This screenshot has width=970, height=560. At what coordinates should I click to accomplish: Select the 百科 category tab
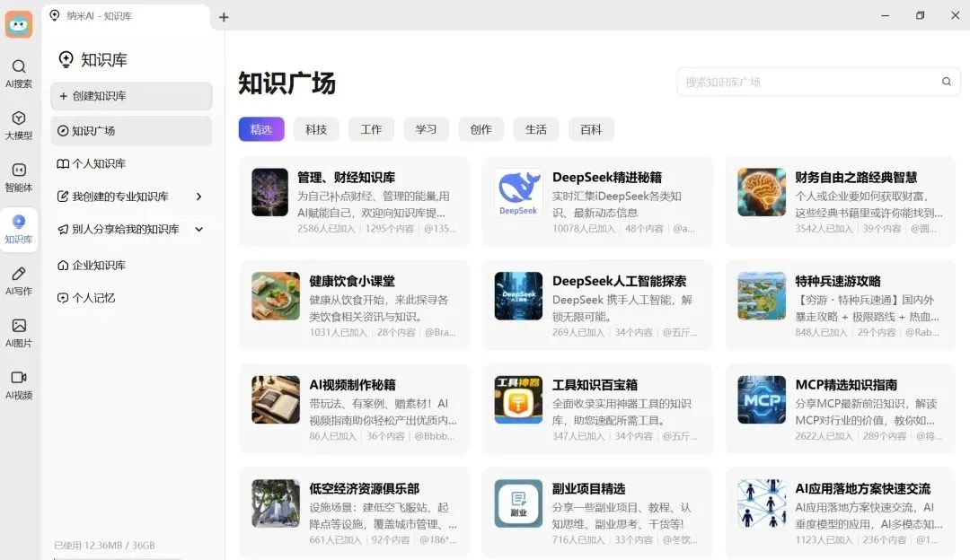[x=591, y=129]
